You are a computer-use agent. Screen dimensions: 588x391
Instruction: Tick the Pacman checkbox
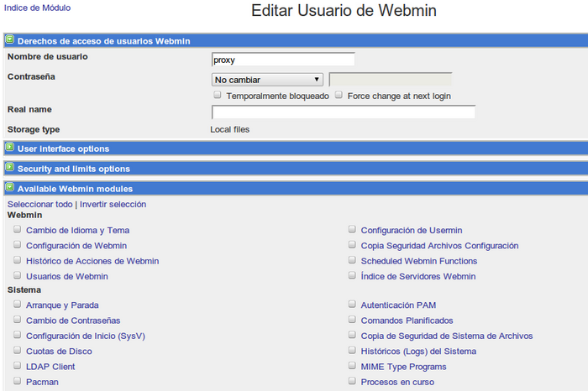(17, 381)
